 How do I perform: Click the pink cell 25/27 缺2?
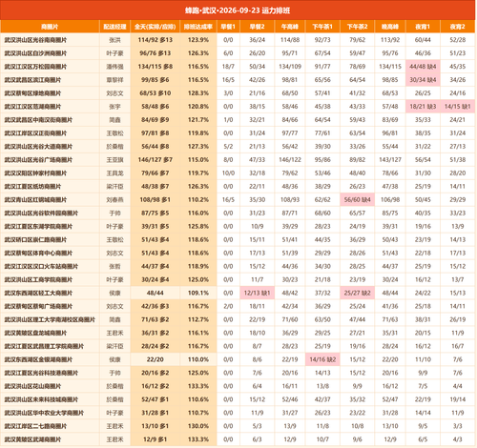357,293
